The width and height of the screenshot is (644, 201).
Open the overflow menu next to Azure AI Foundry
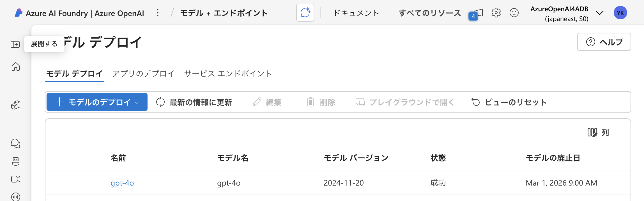[158, 13]
